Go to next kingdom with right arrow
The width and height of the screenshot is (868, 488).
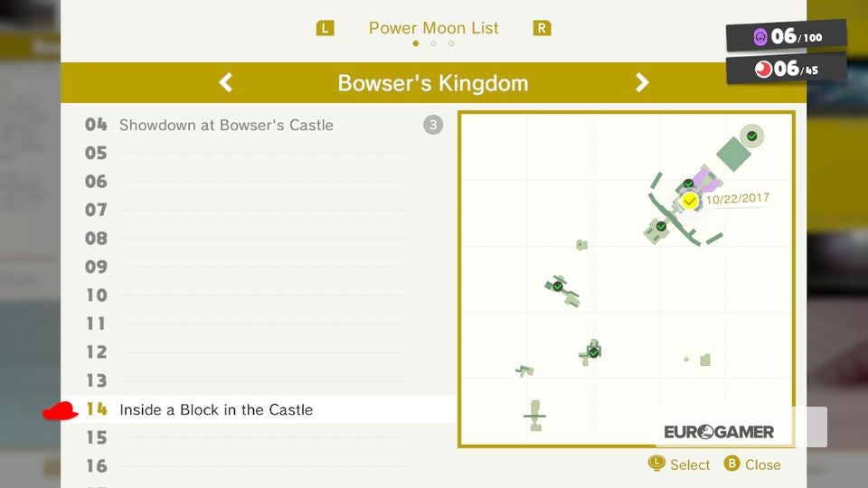642,83
